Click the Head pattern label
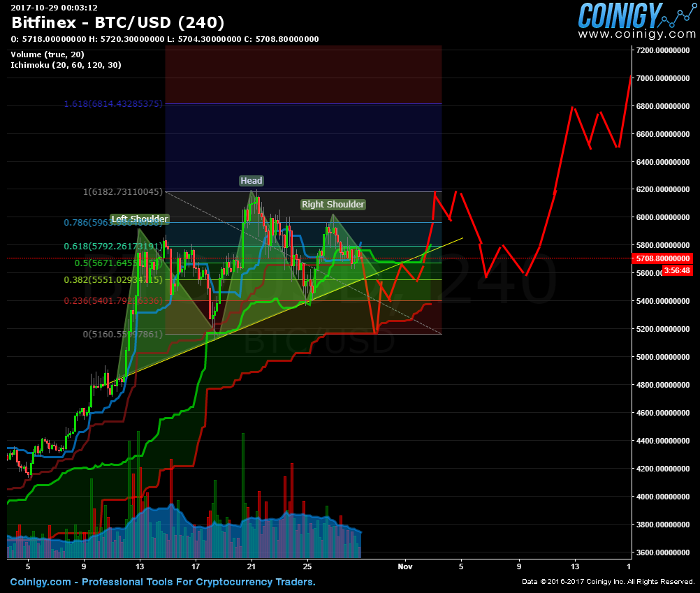The image size is (700, 593). pyautogui.click(x=251, y=181)
